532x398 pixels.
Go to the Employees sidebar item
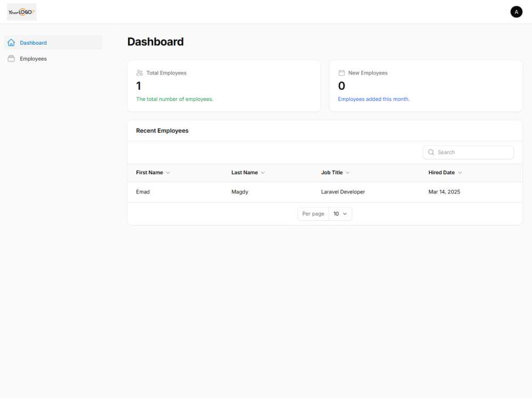53,58
